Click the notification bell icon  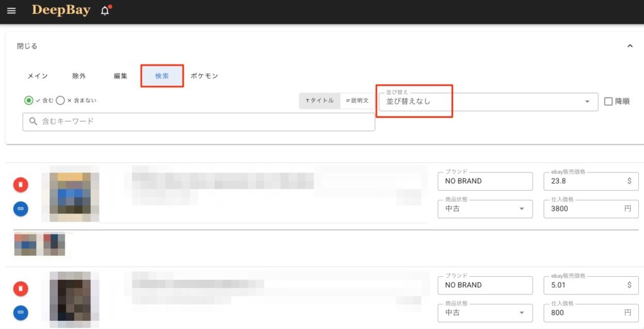point(104,11)
